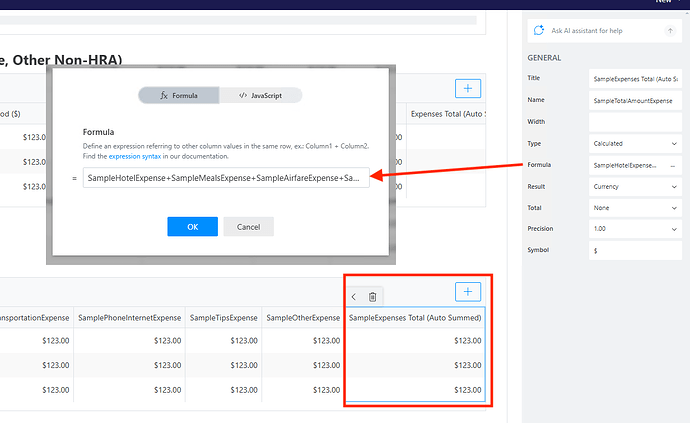Click the Title field in General panel
690x423 pixels.
(635, 77)
